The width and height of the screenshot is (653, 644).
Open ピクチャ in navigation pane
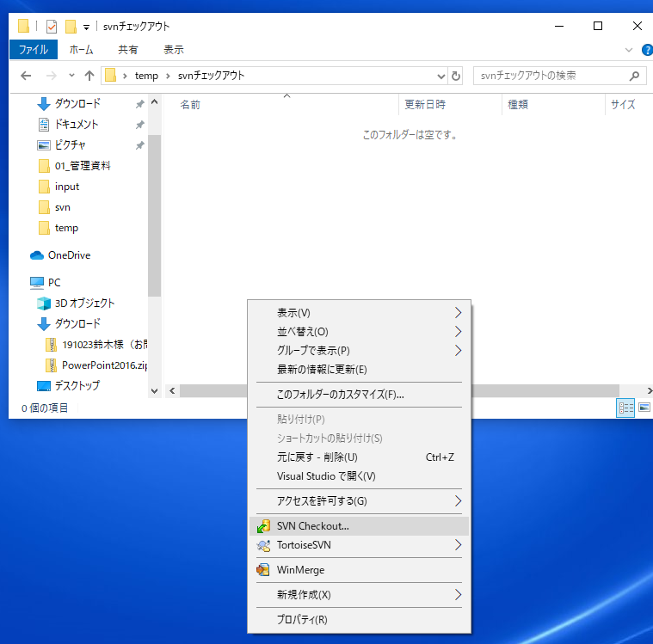click(x=70, y=144)
